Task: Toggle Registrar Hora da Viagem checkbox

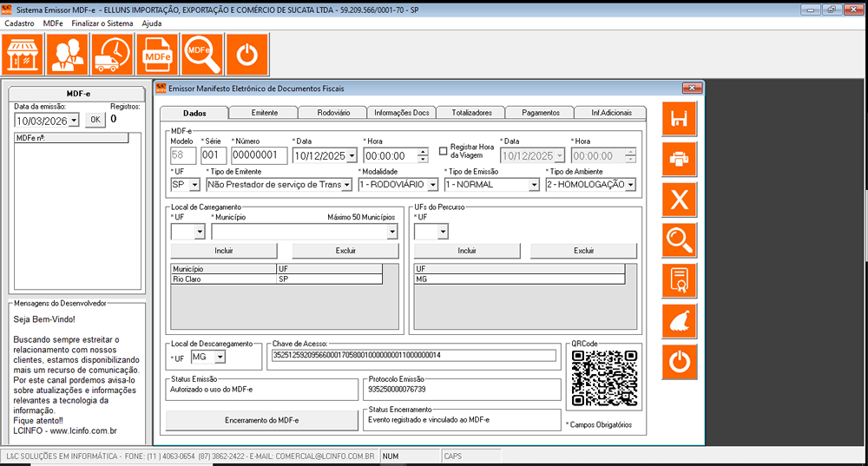Action: (x=443, y=150)
